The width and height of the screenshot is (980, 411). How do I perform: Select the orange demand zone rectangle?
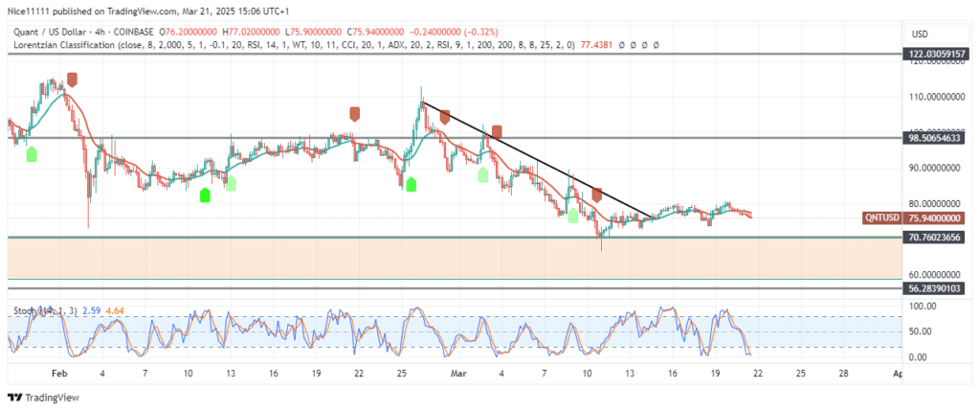pos(455,259)
